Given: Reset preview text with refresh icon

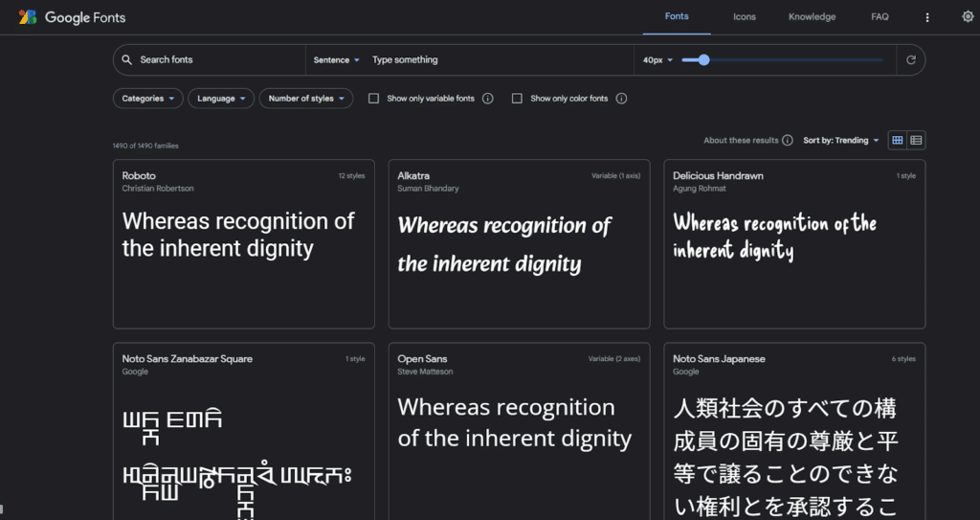Looking at the screenshot, I should coord(911,59).
